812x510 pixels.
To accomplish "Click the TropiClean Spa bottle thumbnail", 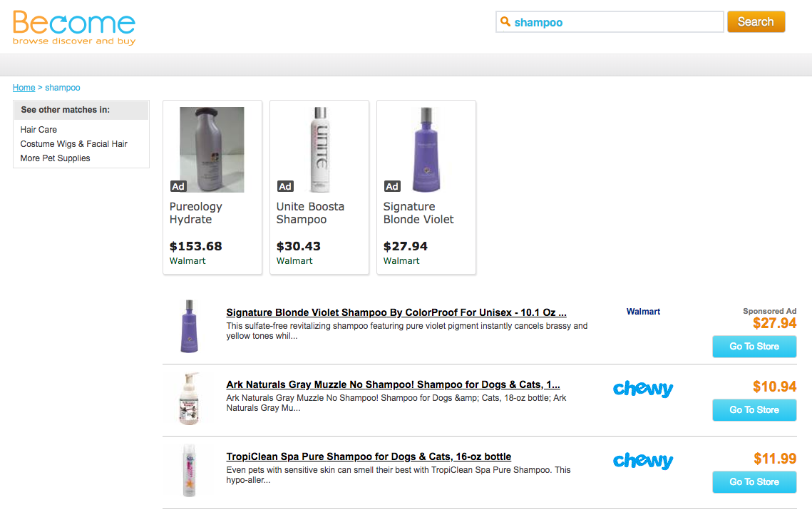I will (190, 470).
